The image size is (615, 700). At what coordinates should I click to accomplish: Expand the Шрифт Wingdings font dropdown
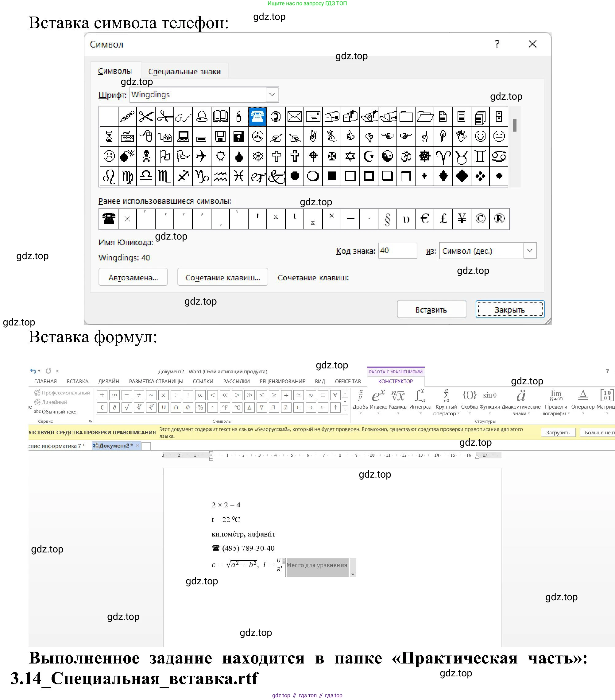(x=272, y=94)
